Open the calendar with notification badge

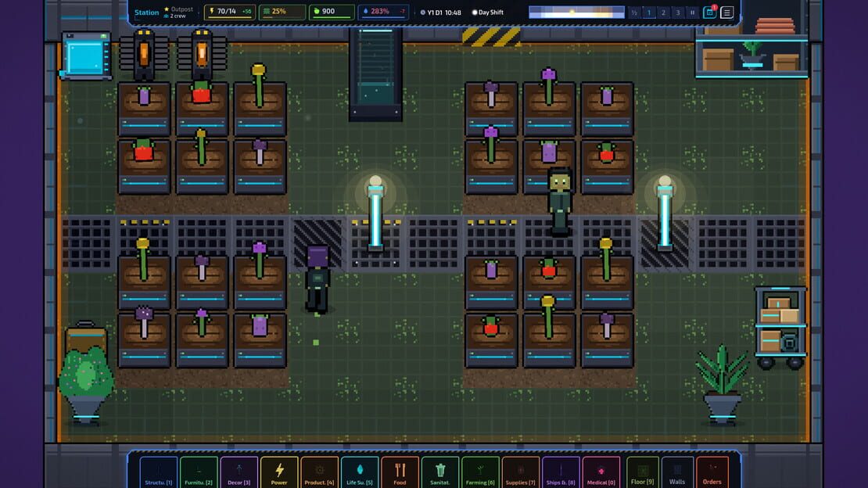(x=710, y=13)
